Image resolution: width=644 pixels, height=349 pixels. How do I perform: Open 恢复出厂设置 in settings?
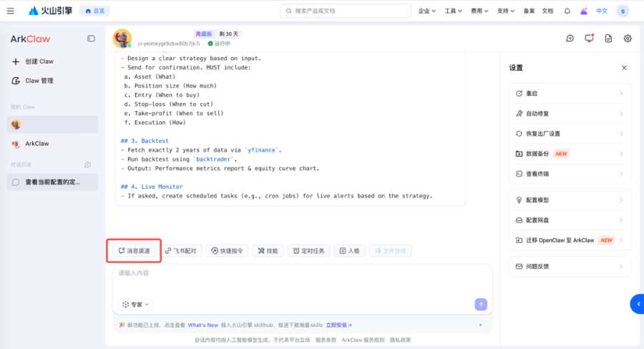[x=570, y=134]
